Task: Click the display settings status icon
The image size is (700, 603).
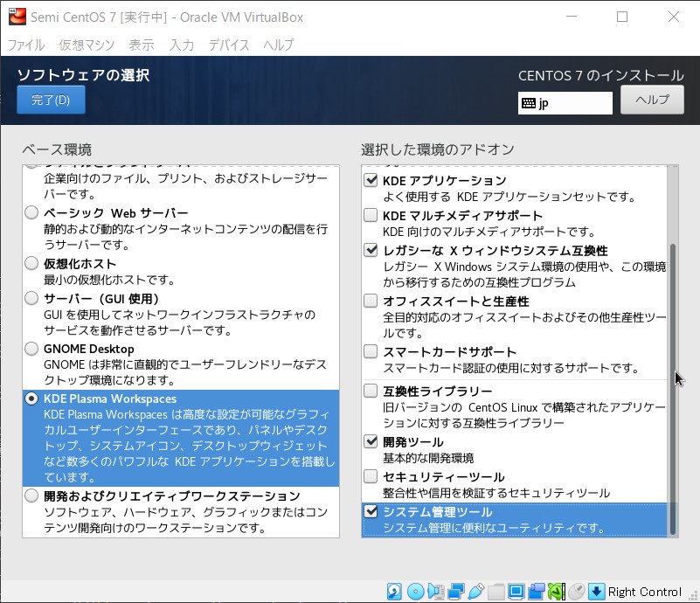Action: (516, 592)
